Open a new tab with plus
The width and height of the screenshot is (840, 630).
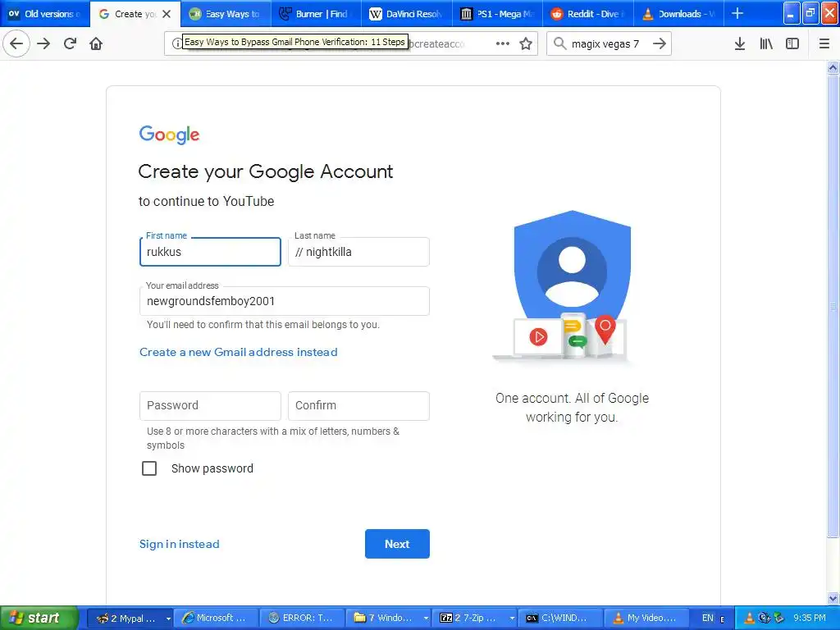[737, 13]
